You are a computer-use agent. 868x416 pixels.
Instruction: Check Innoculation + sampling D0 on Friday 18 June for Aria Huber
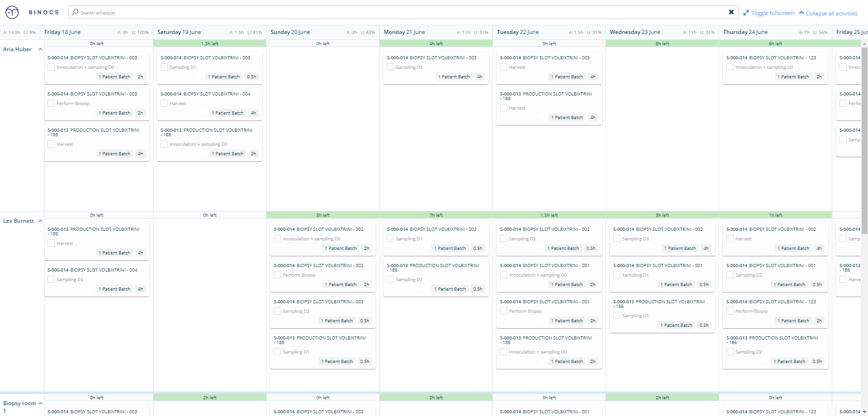click(51, 67)
